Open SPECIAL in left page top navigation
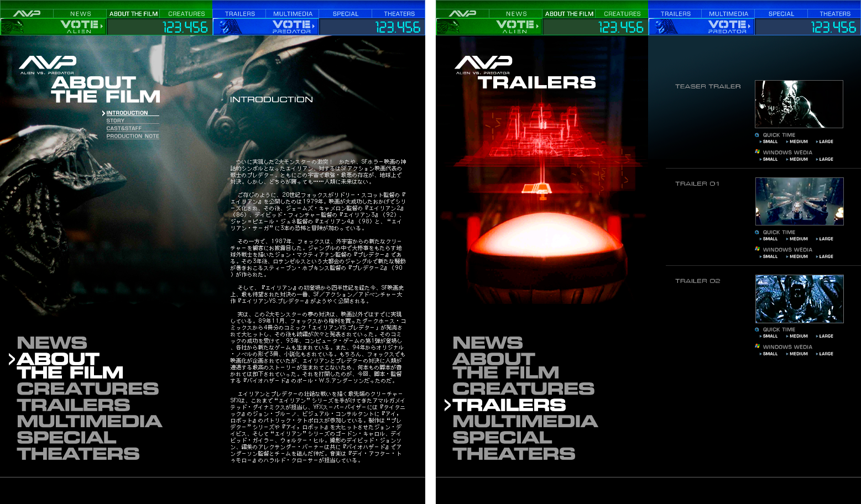This screenshot has height=504, width=861. pos(346,14)
